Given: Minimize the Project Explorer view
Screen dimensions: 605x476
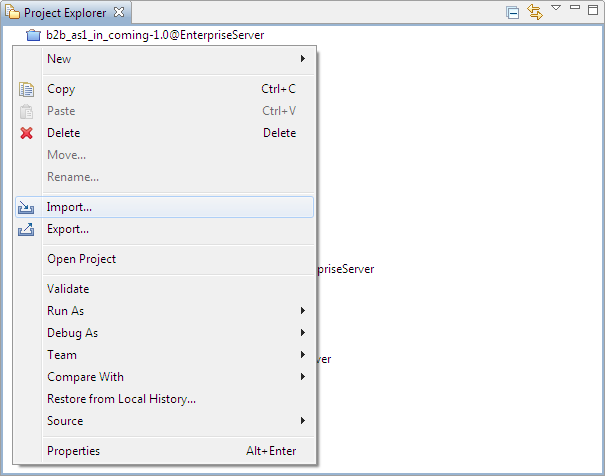Looking at the screenshot, I should point(575,10).
